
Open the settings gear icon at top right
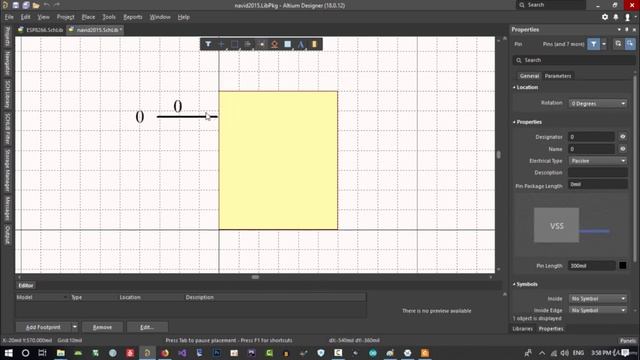pos(605,17)
